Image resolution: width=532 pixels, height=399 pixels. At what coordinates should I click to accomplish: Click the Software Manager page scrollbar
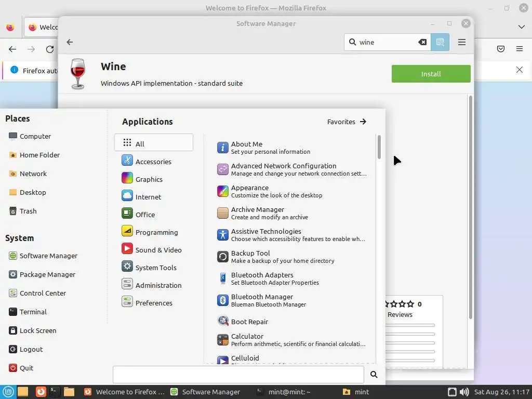click(471, 207)
